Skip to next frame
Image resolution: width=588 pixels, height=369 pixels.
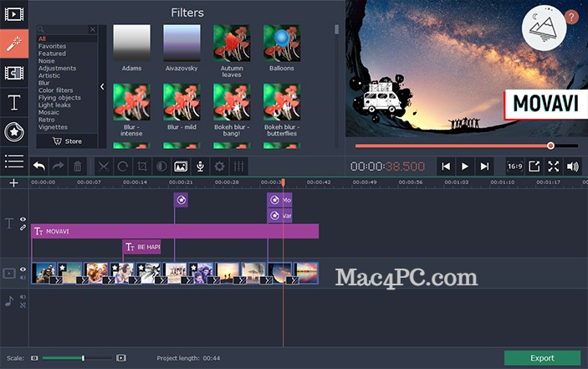pyautogui.click(x=484, y=167)
